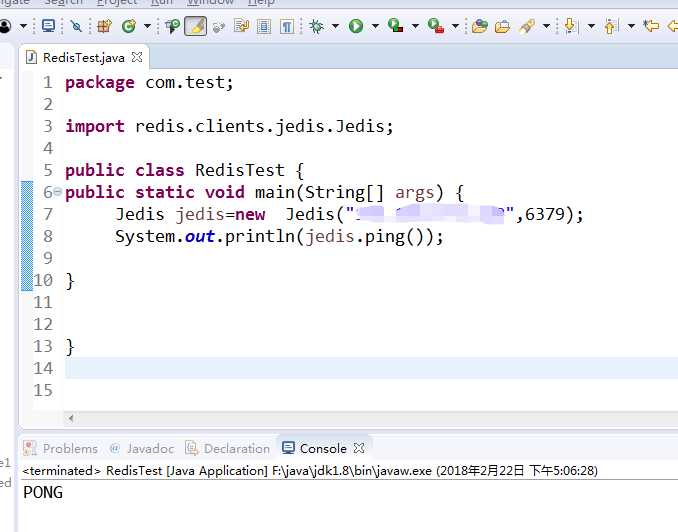Click the Problems tab icon
Screen dimensions: 678x532
[30, 448]
